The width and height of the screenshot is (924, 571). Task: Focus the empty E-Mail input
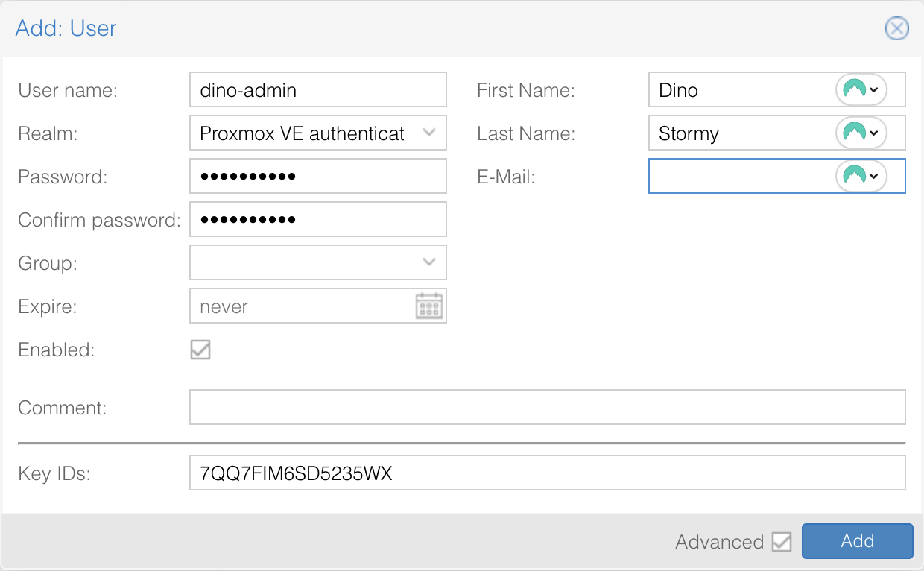pos(738,177)
